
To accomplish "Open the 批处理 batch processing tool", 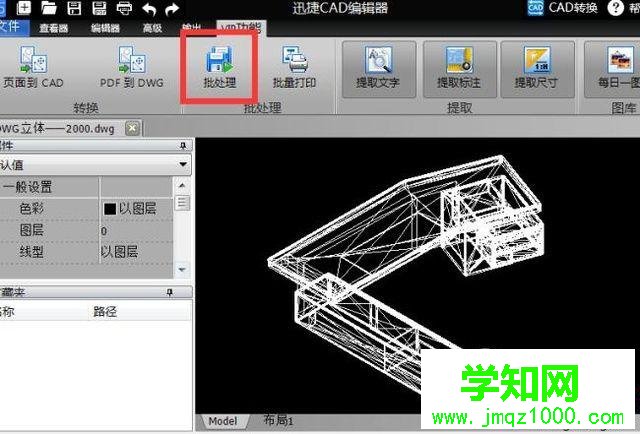I will coord(220,67).
